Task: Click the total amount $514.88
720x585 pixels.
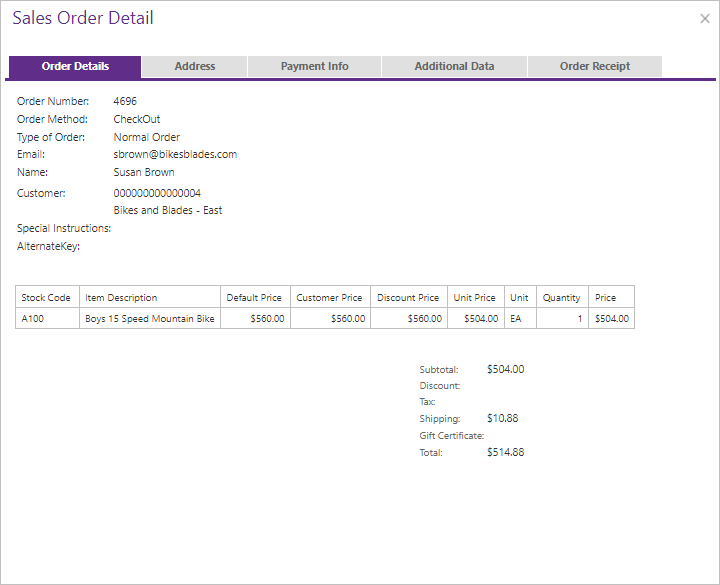Action: [505, 453]
